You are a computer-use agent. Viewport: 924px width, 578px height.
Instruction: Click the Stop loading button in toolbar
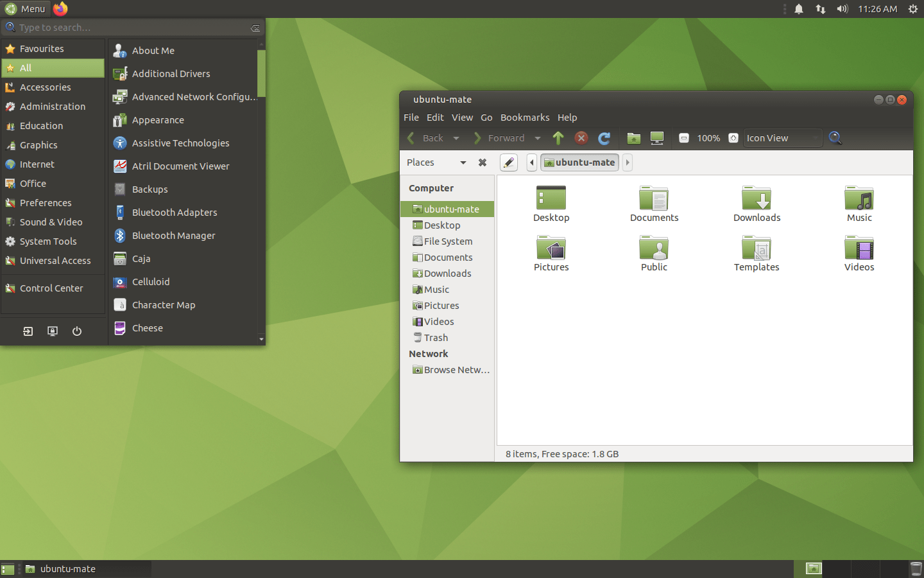point(581,138)
